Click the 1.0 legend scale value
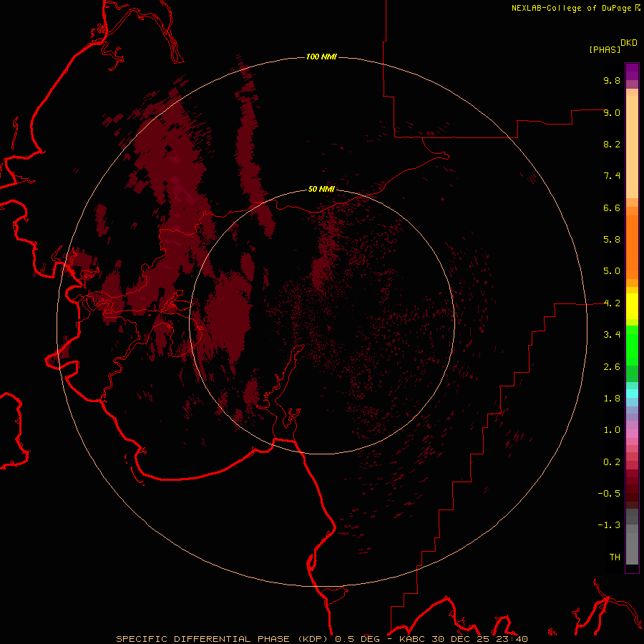Viewport: 644px width, 644px height. [x=612, y=430]
